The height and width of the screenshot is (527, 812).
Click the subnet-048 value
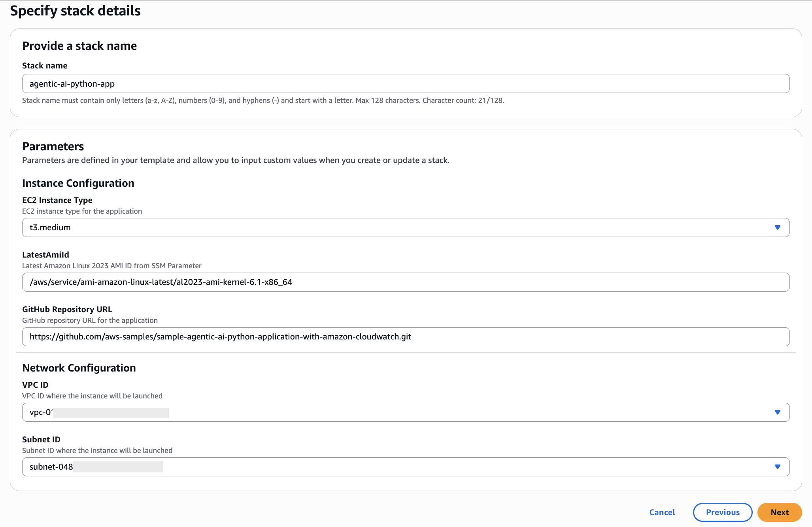pos(51,466)
